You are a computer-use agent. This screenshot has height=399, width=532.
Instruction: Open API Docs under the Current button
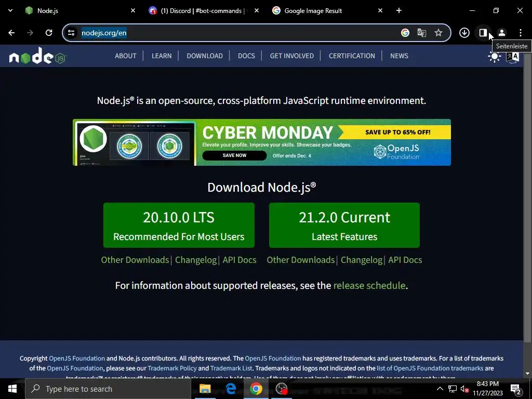(x=405, y=260)
